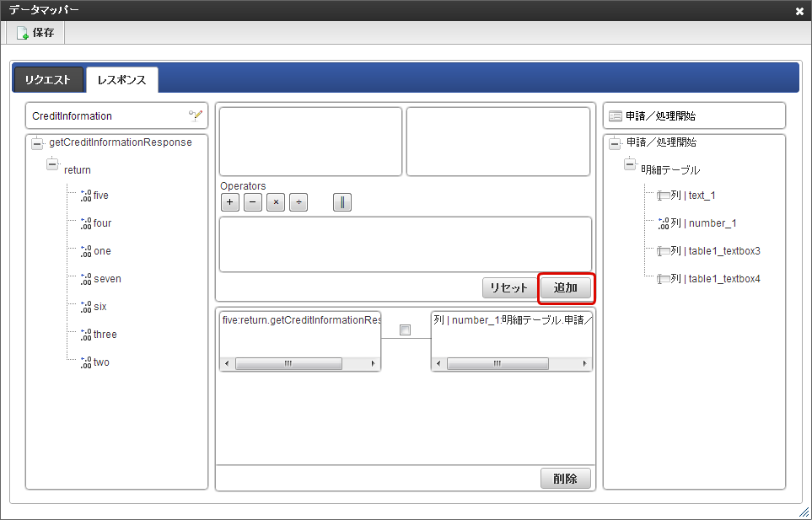The width and height of the screenshot is (812, 520).
Task: Click the numeric type icon beside four
Action: [x=86, y=223]
